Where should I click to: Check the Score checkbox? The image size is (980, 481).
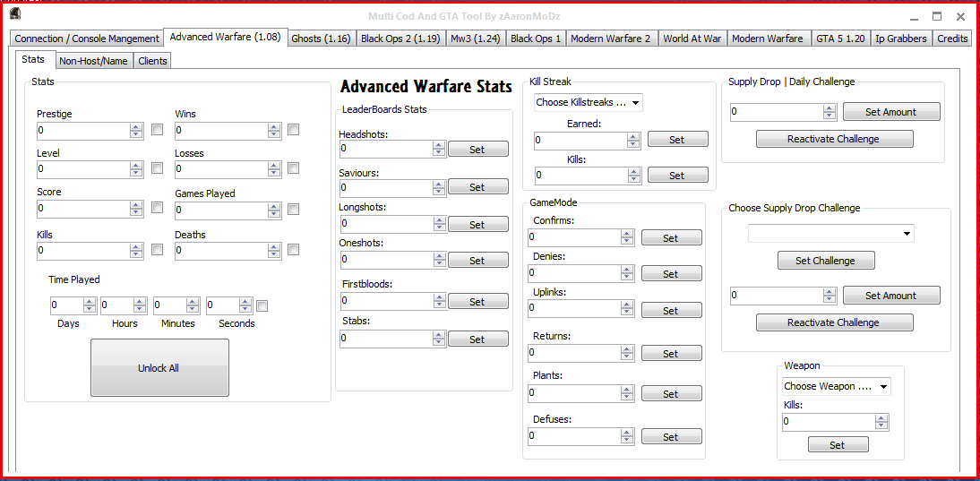[x=158, y=208]
